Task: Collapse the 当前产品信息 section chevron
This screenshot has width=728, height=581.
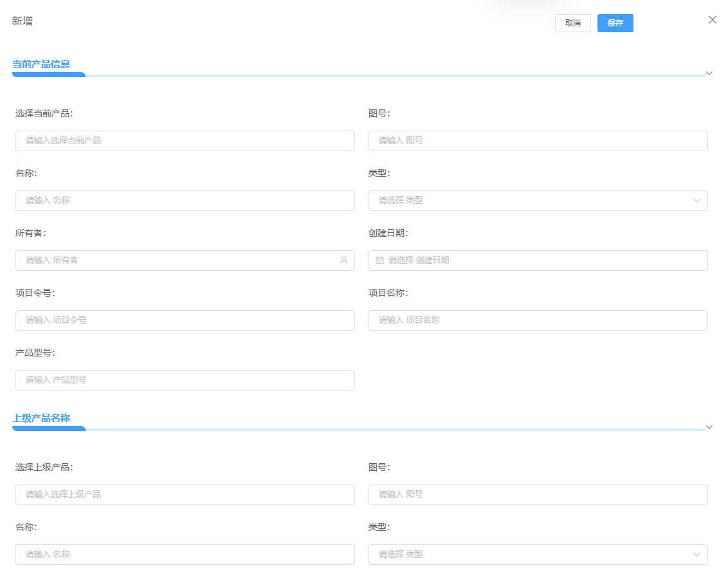Action: point(709,73)
